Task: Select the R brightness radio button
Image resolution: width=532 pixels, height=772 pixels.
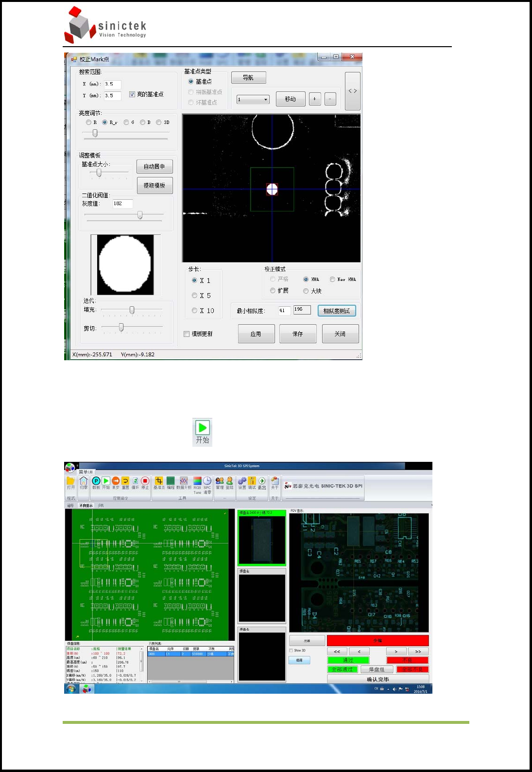Action: (88, 123)
